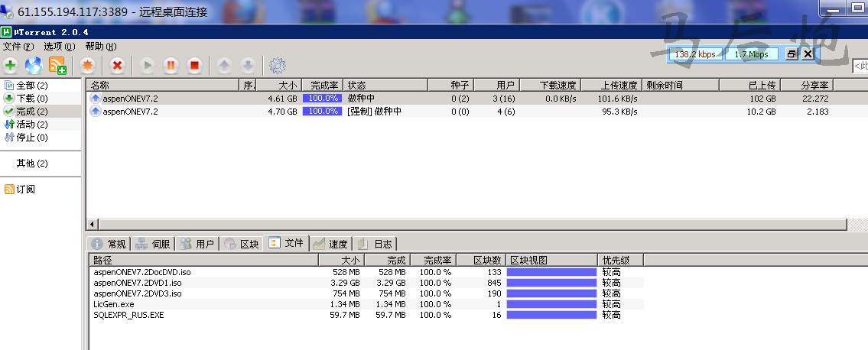Viewport: 868px width, 350px height.
Task: Sort torrents by 状态 column header
Action: 386,85
